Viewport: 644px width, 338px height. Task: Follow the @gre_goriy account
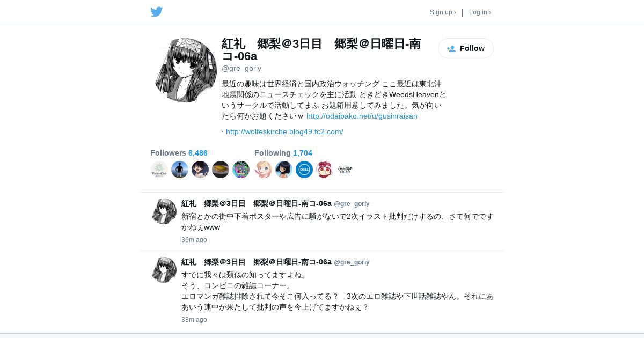click(x=466, y=48)
